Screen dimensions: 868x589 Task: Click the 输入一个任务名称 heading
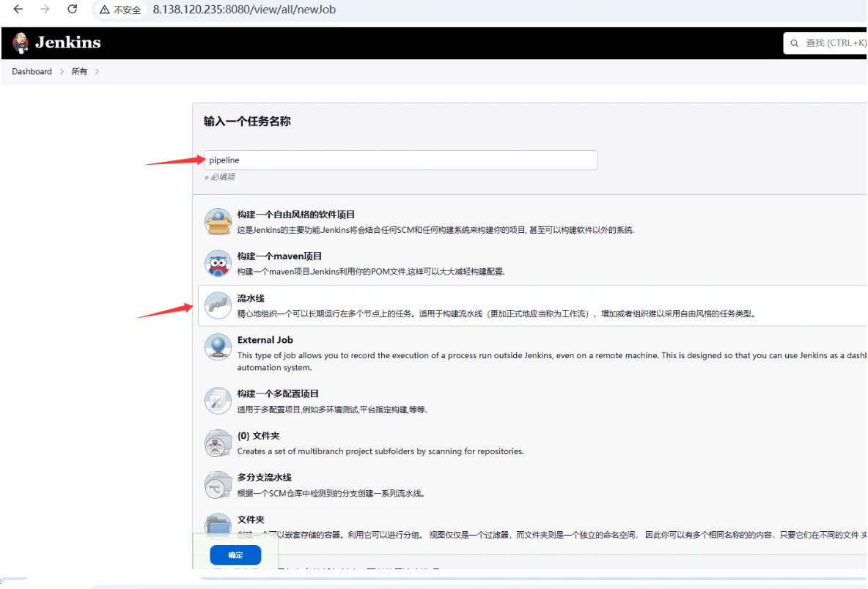pyautogui.click(x=247, y=121)
